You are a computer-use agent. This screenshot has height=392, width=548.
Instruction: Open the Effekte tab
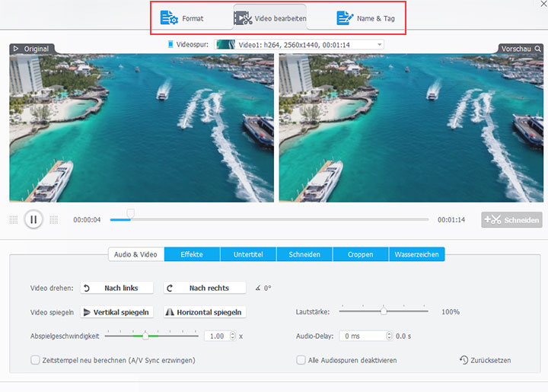point(192,254)
